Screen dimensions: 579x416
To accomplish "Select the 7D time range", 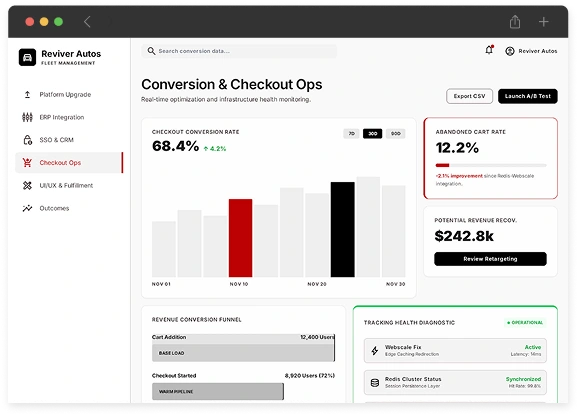I will pos(352,134).
